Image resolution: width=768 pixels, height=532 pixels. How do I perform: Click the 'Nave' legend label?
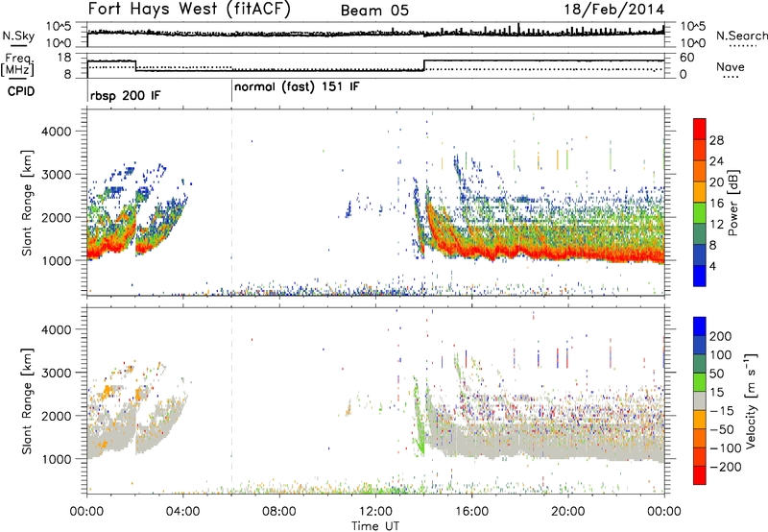pyautogui.click(x=731, y=66)
